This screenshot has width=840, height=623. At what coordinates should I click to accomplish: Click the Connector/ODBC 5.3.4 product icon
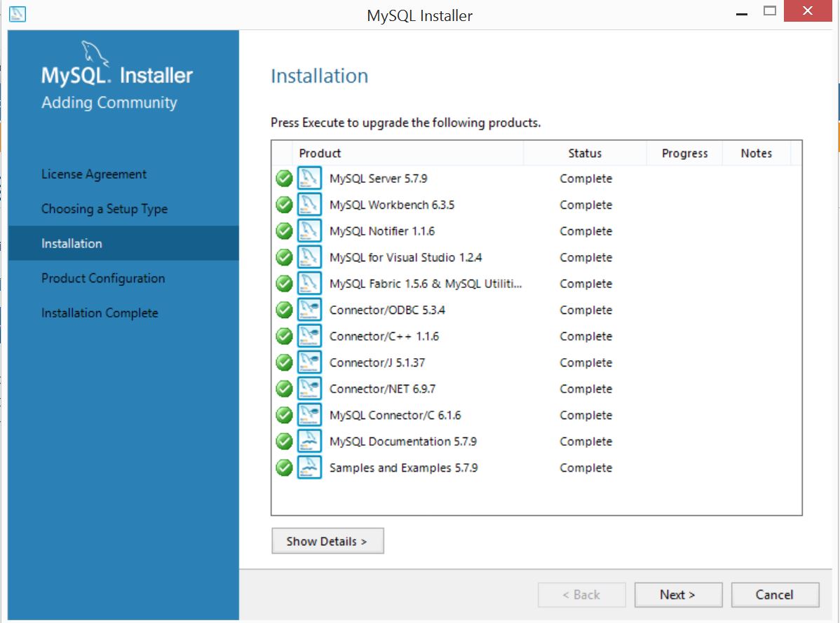tap(309, 309)
